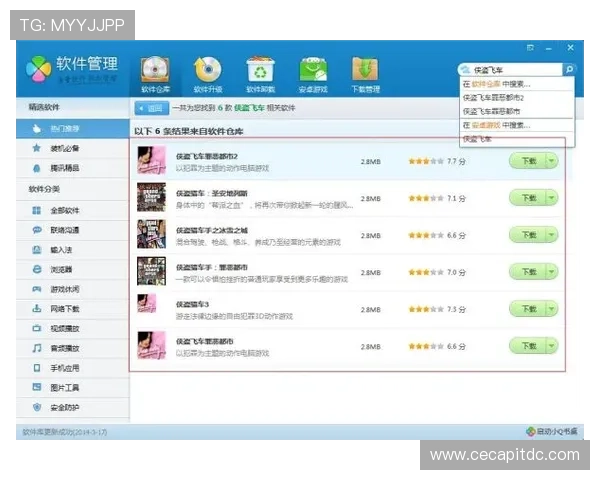Click the search input field with 侠盗飞车

[x=511, y=70]
